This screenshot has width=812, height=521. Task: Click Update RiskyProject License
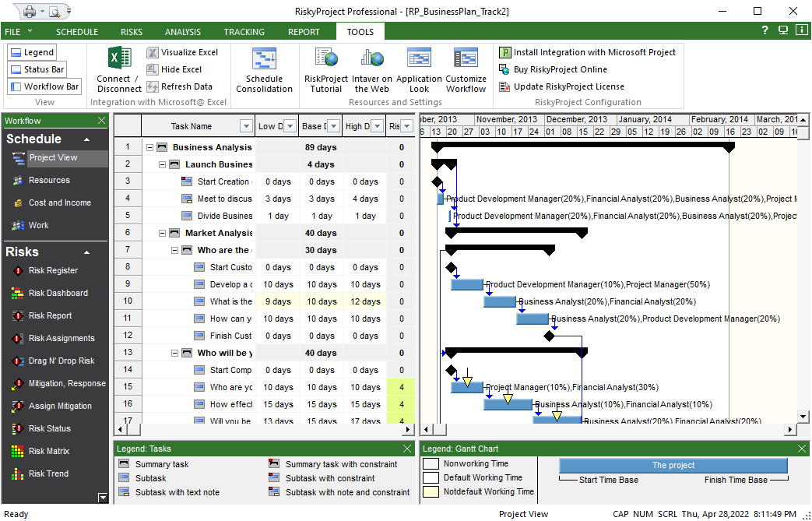561,86
